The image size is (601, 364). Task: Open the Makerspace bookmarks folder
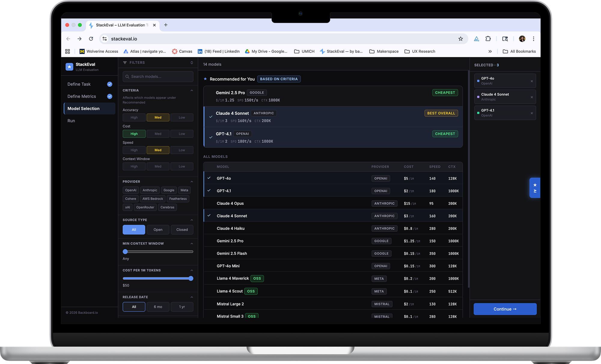384,51
